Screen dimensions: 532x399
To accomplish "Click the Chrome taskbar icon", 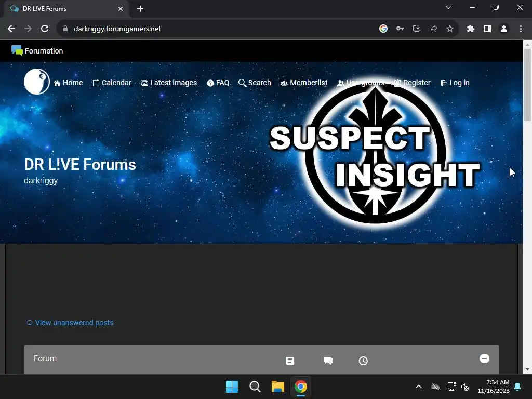I will tap(301, 387).
